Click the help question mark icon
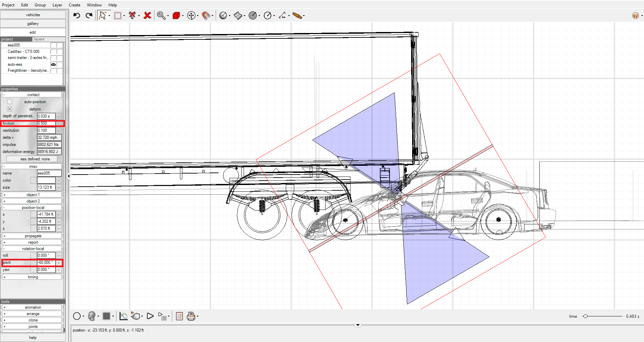The width and height of the screenshot is (644, 342). [x=635, y=15]
